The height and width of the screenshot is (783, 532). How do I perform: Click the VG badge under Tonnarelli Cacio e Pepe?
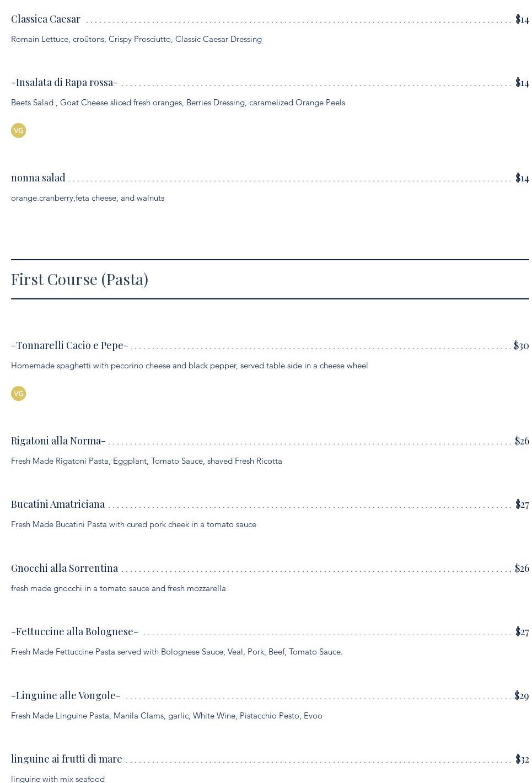(19, 394)
